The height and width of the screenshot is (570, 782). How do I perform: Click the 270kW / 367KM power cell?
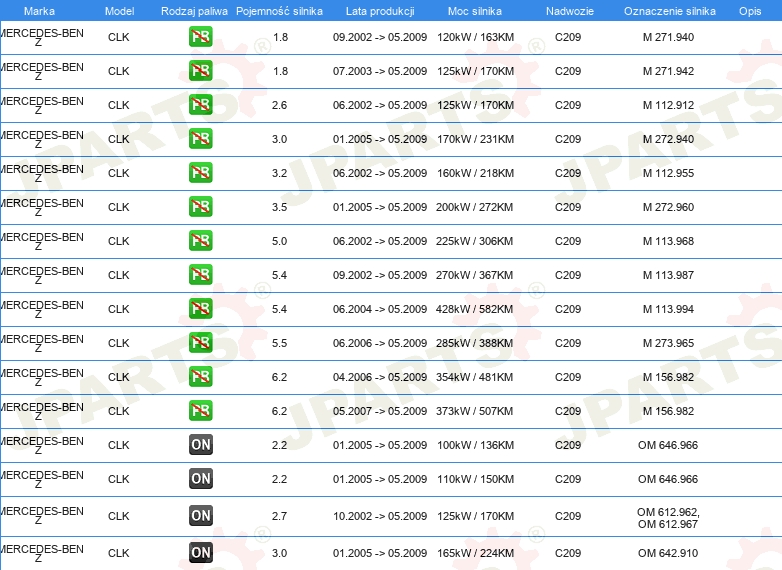click(x=475, y=275)
